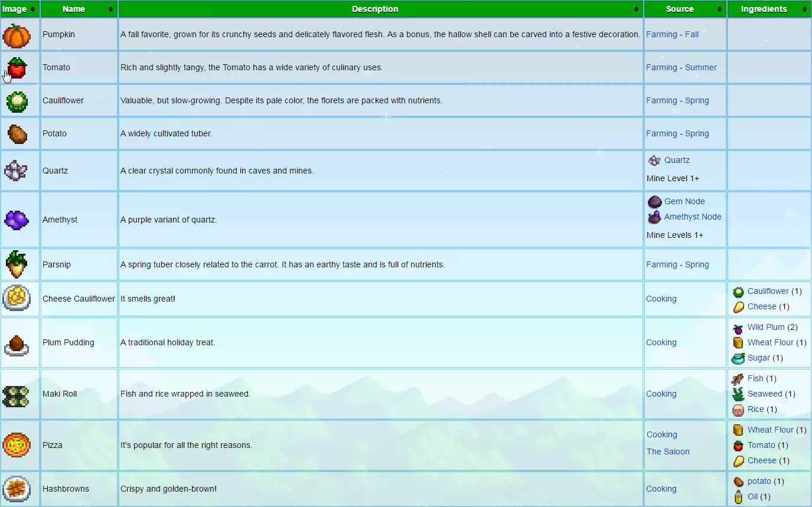This screenshot has width=812, height=507.
Task: Open the potato text link in Hashbrowns ingredients
Action: (x=759, y=482)
